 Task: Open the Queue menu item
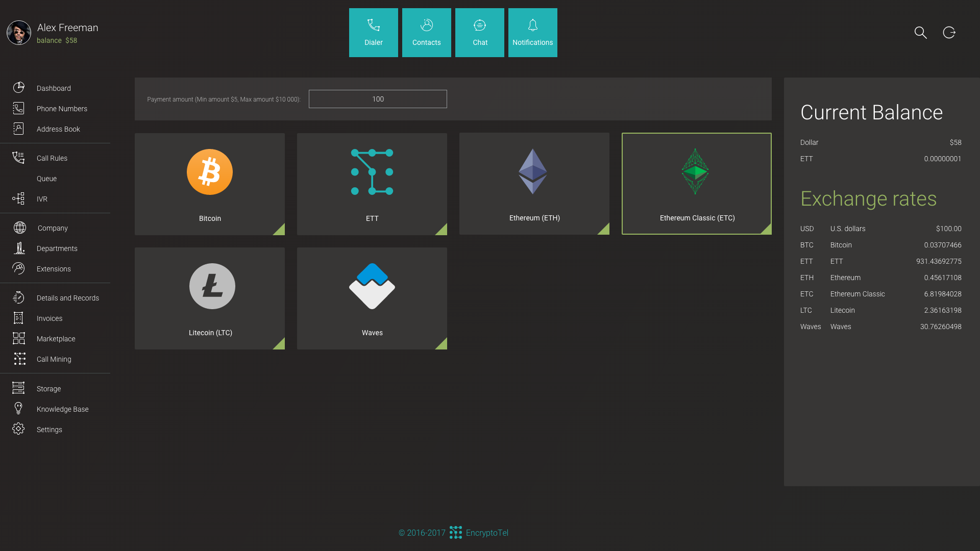(x=46, y=179)
